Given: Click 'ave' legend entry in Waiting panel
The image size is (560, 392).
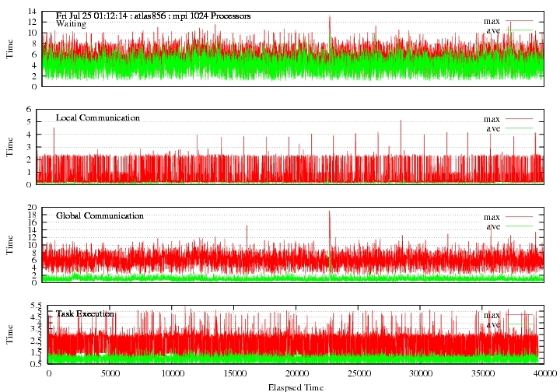Looking at the screenshot, I should tap(493, 30).
